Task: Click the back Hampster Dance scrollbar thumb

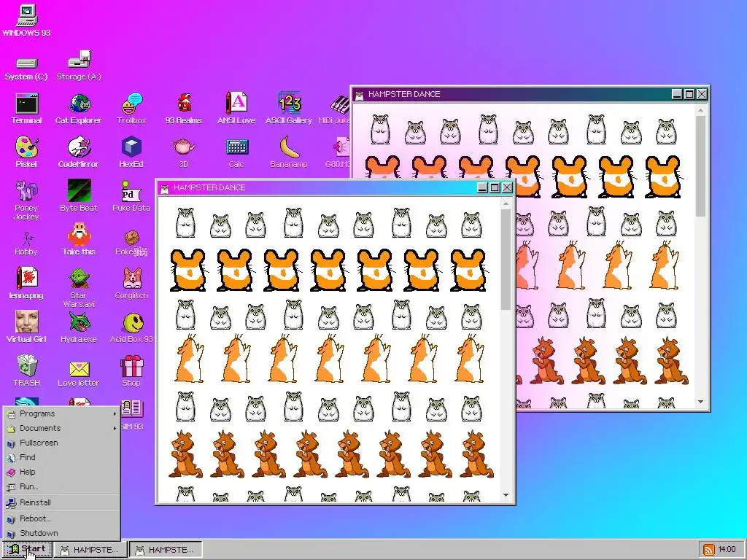Action: tap(700, 167)
